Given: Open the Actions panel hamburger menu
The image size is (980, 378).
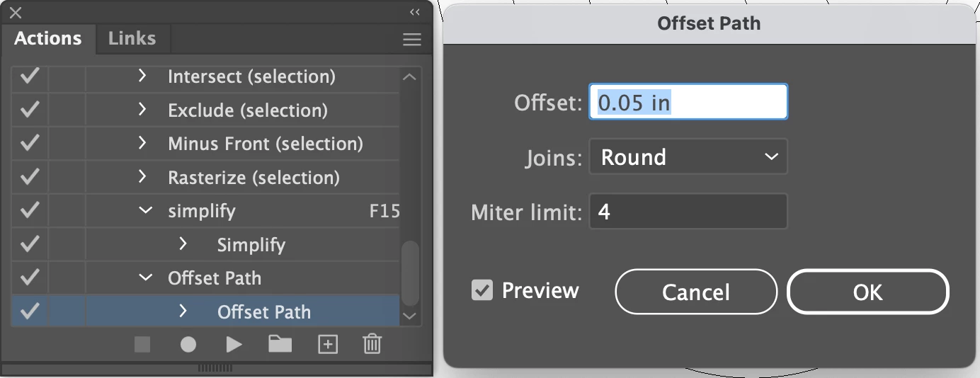Looking at the screenshot, I should point(412,40).
